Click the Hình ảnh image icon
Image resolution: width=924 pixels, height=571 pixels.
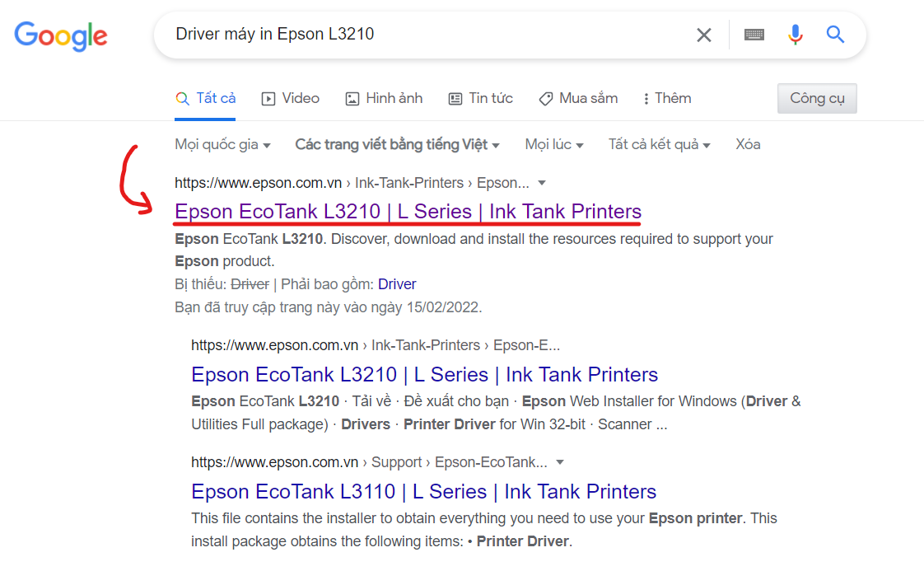352,98
